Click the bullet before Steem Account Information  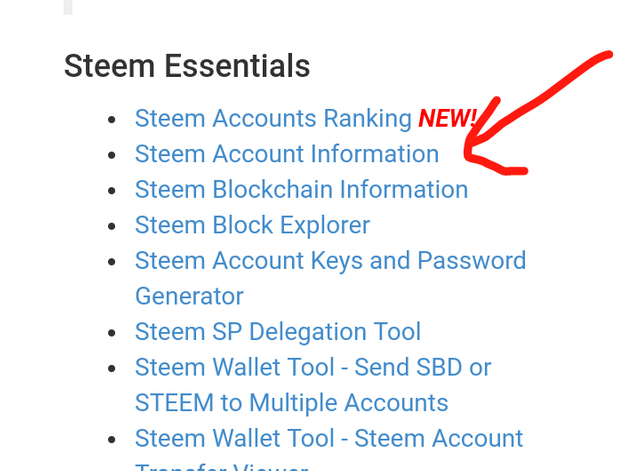coord(112,155)
